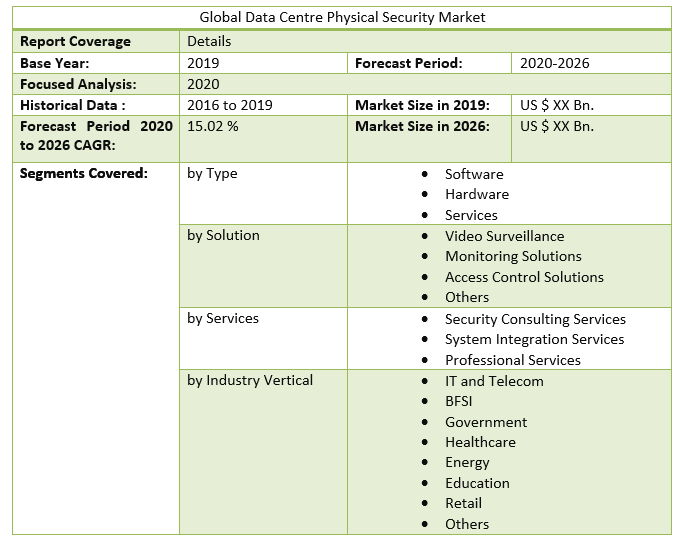Select the Security Consulting Services item
The height and width of the screenshot is (546, 691).
pyautogui.click(x=535, y=319)
